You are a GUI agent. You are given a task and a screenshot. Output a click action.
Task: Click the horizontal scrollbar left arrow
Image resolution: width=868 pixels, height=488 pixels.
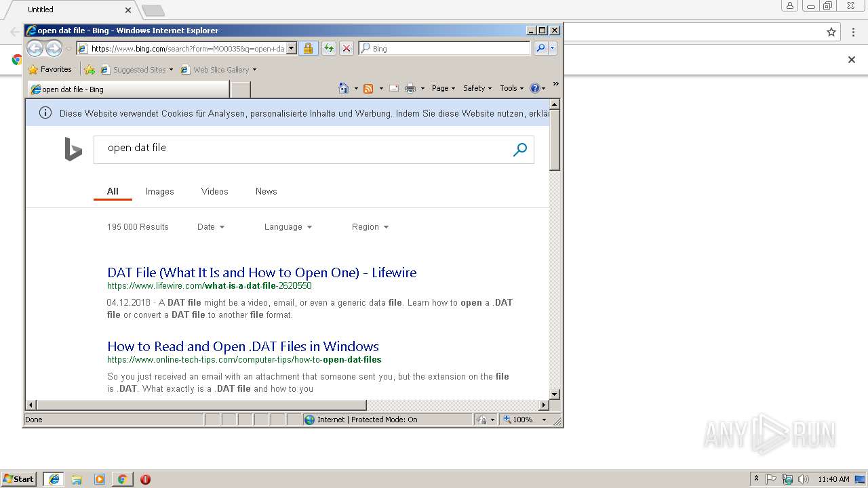31,405
